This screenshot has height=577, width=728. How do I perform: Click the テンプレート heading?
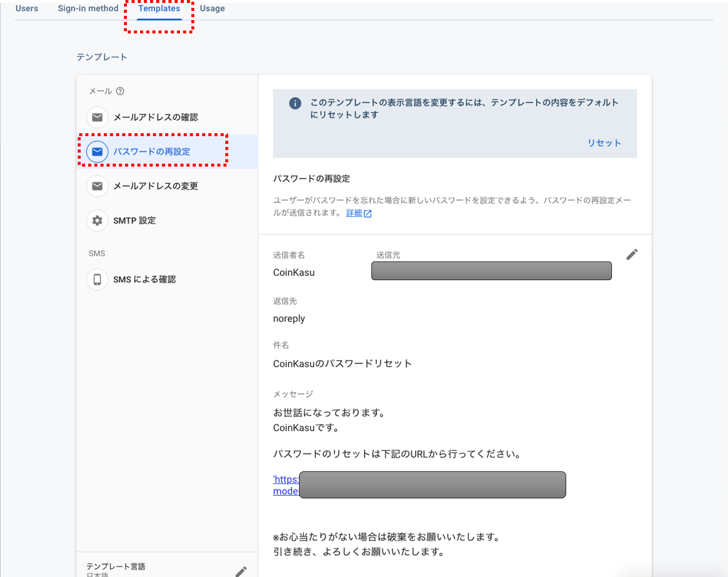[x=102, y=57]
